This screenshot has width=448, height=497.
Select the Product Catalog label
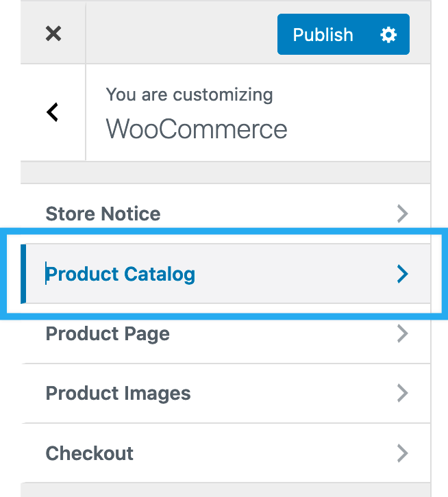tap(121, 274)
